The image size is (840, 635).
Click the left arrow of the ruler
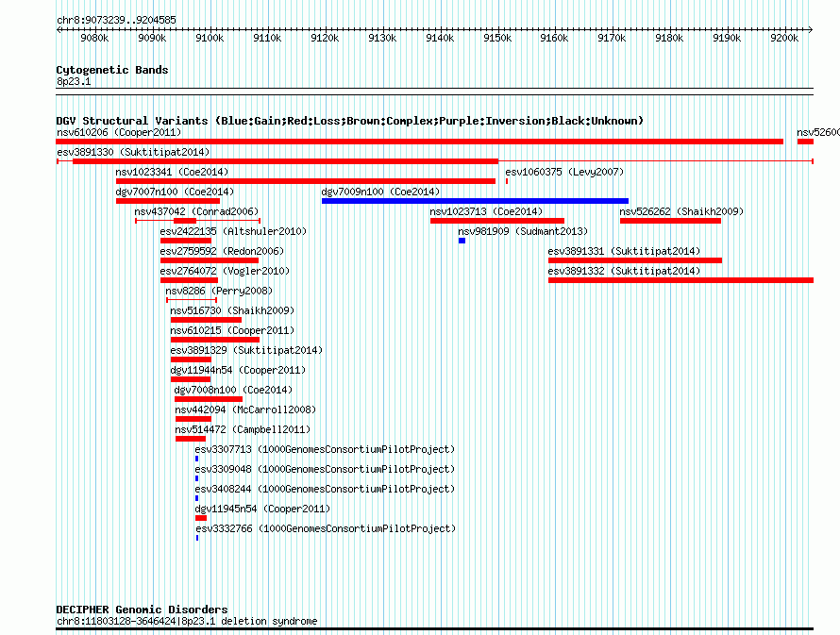[59, 29]
